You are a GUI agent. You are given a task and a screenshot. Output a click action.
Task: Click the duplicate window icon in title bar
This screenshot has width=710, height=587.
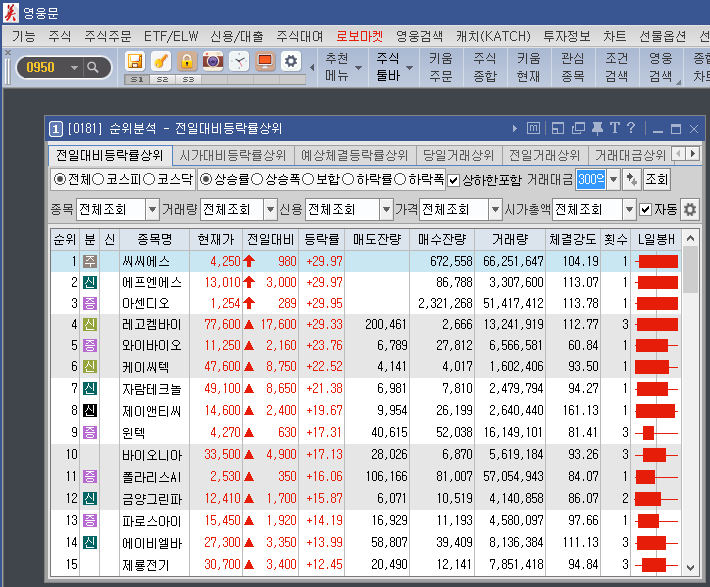[x=578, y=128]
